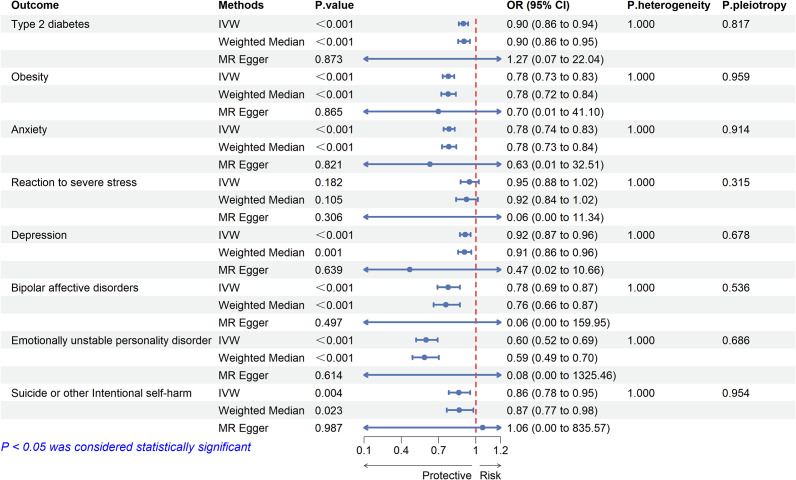
Task: Click the Anxiety outcome label
Action: [x=29, y=130]
